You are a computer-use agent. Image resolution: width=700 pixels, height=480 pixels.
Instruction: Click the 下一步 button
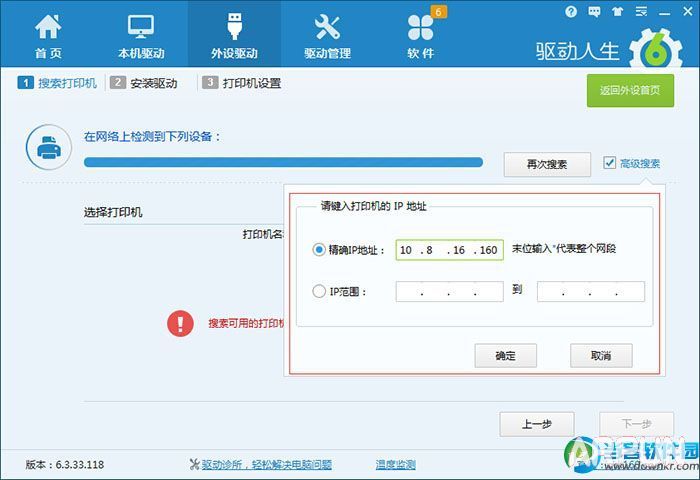[x=637, y=424]
